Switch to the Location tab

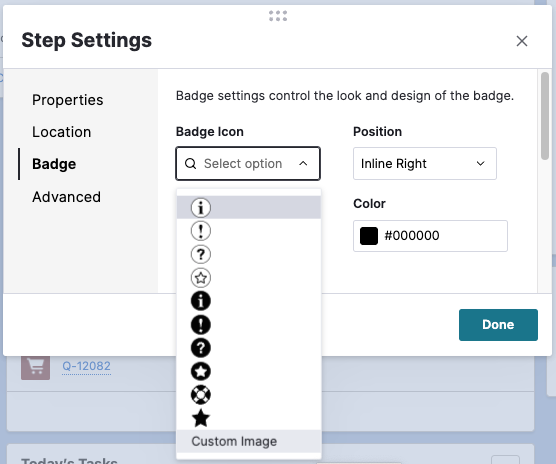[62, 132]
